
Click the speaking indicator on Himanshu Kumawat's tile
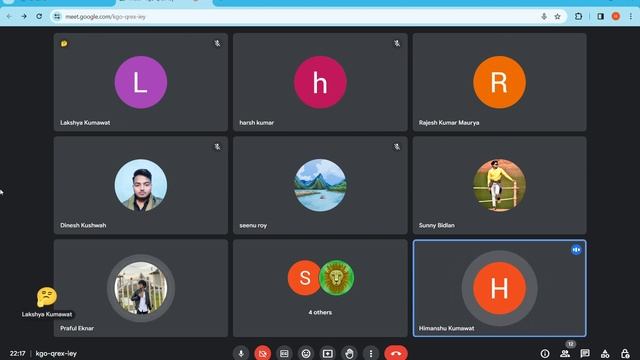[576, 249]
